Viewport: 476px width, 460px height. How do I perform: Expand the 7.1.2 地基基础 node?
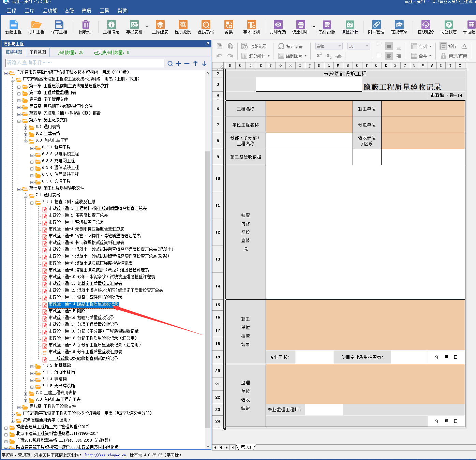[x=32, y=366]
